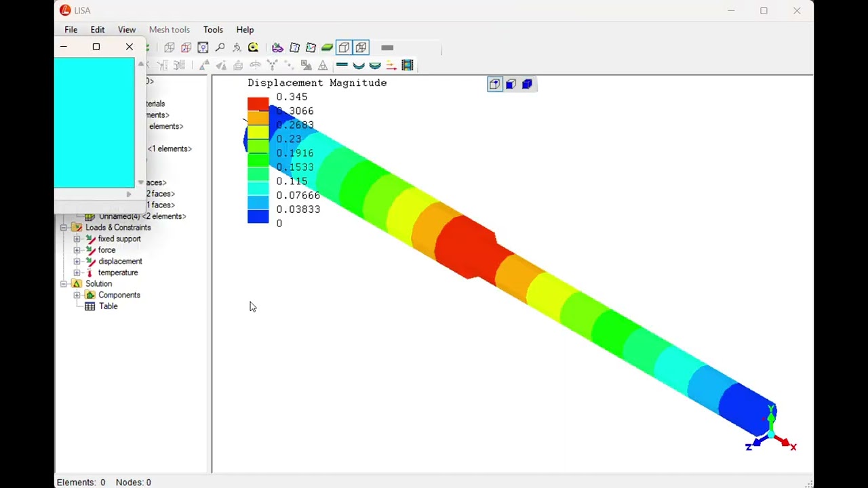Screen dimensions: 868x488
Task: Click the grayed tetrahedron pyramid icon
Action: click(x=323, y=66)
